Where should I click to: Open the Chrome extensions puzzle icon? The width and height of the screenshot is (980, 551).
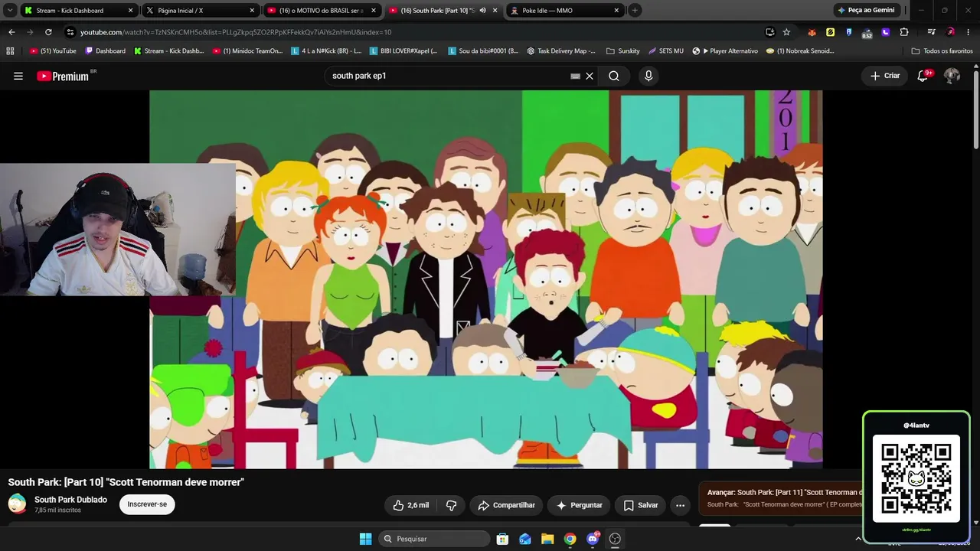point(904,32)
